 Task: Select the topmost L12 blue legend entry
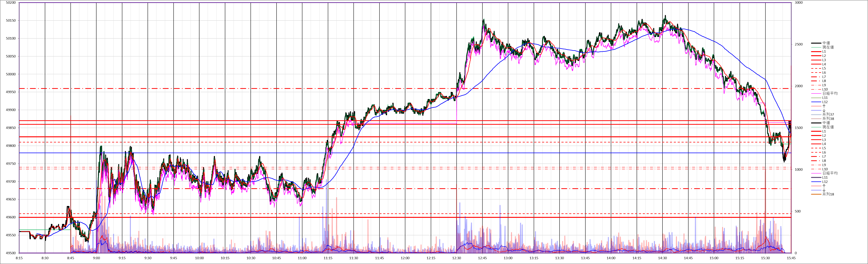click(x=825, y=102)
